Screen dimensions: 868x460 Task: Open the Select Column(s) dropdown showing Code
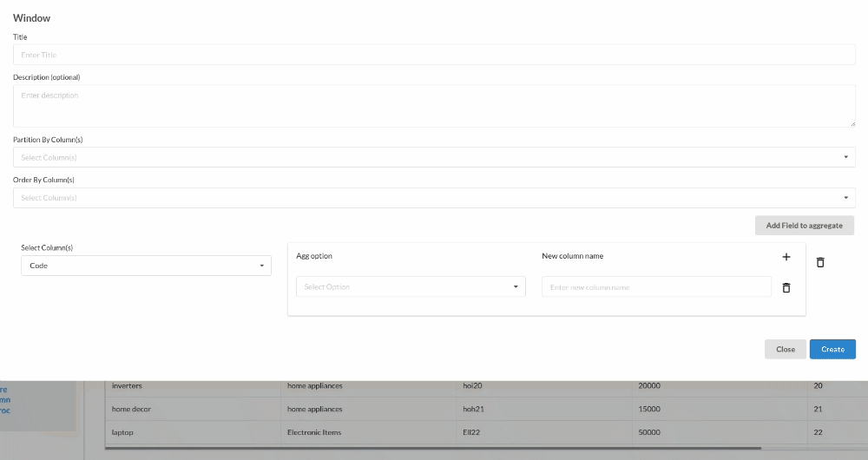[146, 266]
